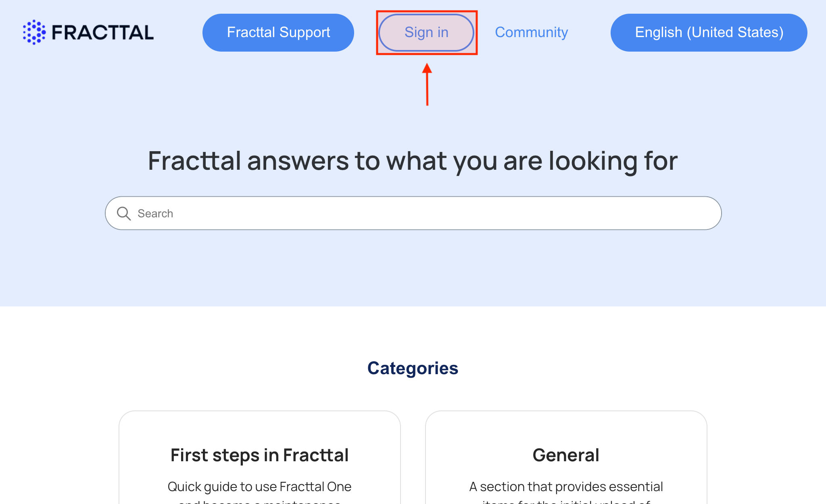
Task: Click the red arrow pointing at Sign in
Action: click(427, 84)
